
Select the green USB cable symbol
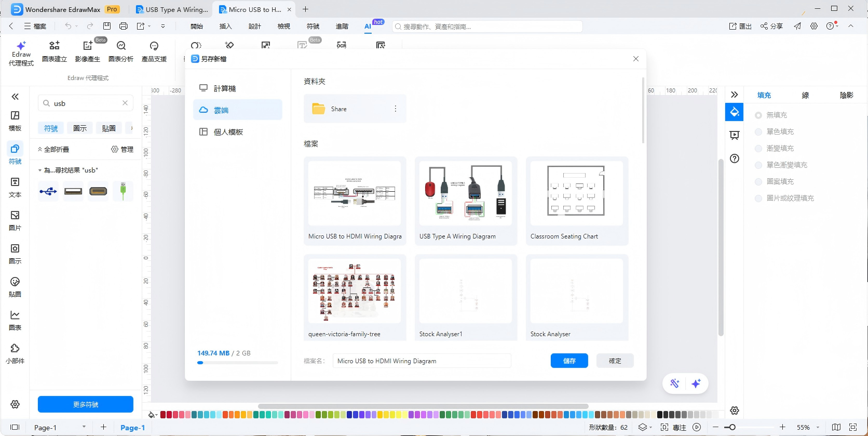click(x=123, y=191)
